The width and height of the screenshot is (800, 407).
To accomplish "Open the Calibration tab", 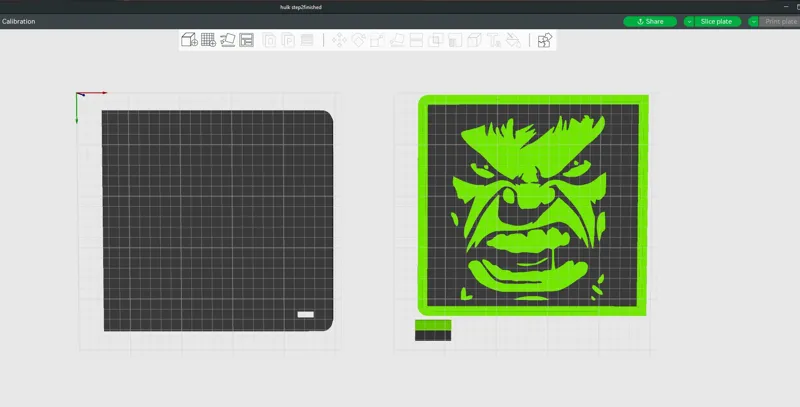I will pyautogui.click(x=18, y=21).
